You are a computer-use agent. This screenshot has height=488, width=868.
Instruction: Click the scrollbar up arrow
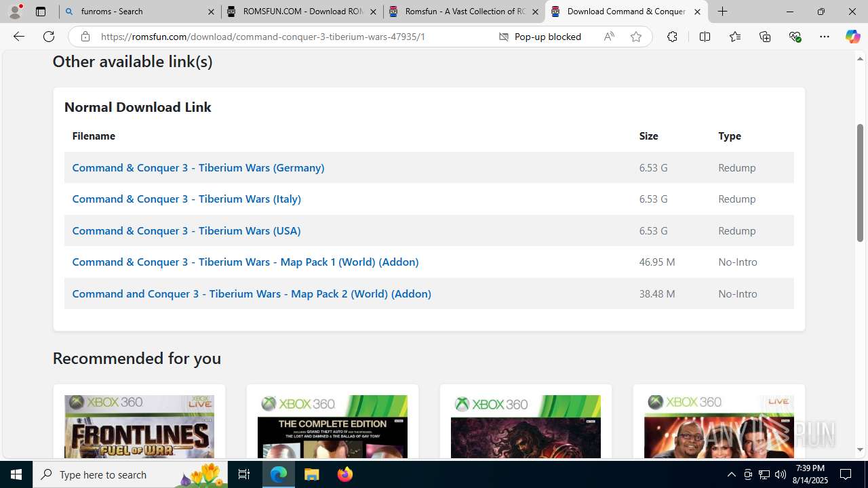pos(860,58)
